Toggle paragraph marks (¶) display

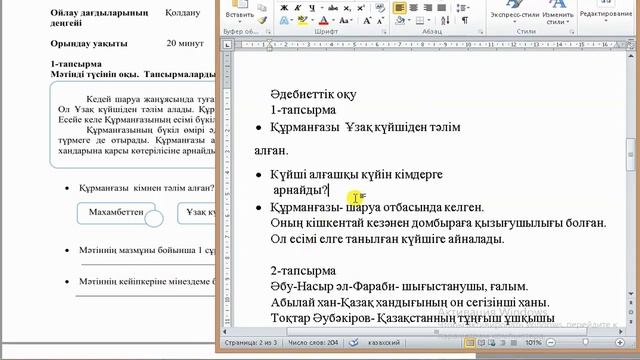coord(464,20)
